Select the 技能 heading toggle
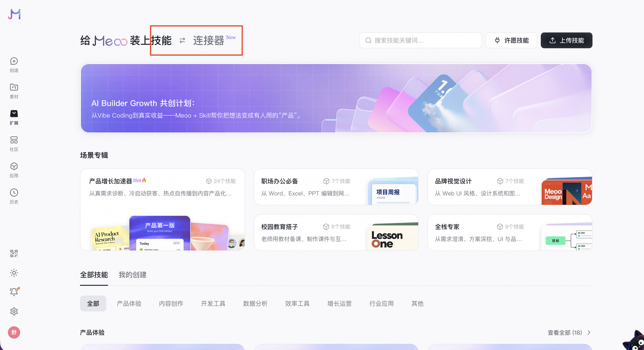 tap(161, 40)
